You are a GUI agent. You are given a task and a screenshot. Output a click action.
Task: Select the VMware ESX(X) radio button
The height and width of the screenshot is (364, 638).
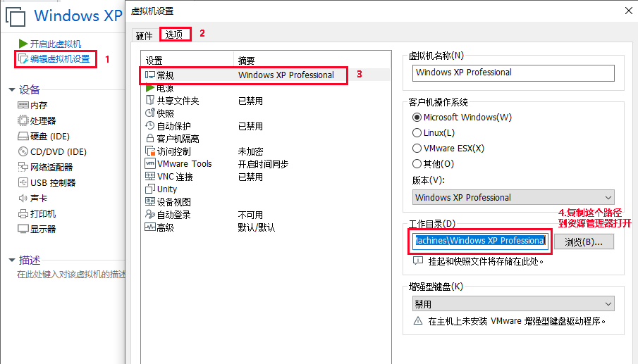point(417,149)
